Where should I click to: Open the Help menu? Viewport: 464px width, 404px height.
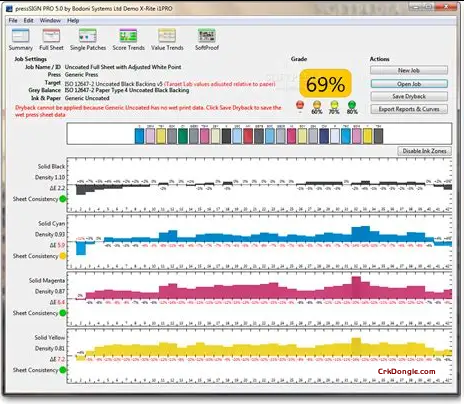click(73, 21)
